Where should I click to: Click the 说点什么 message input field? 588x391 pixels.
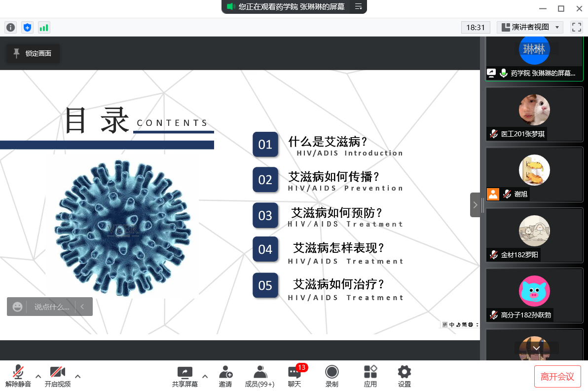click(52, 307)
